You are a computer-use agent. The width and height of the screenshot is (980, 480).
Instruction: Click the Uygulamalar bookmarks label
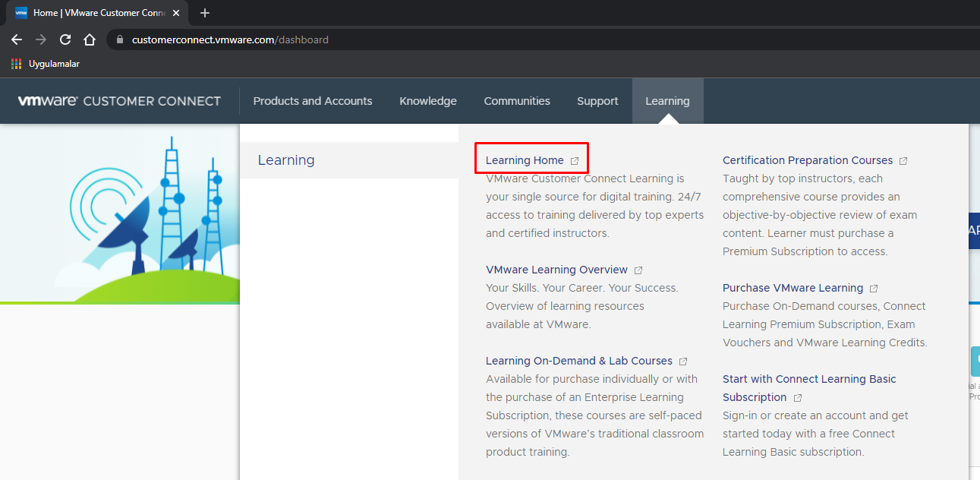[54, 64]
